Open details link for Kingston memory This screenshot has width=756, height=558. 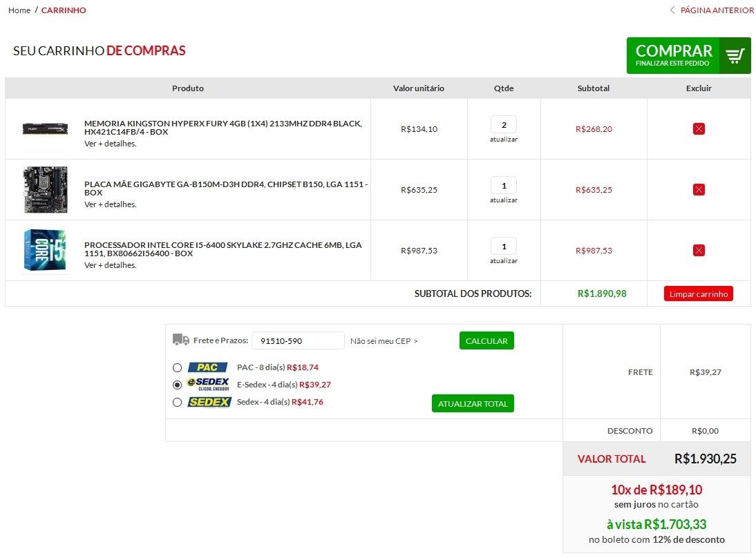click(x=111, y=144)
